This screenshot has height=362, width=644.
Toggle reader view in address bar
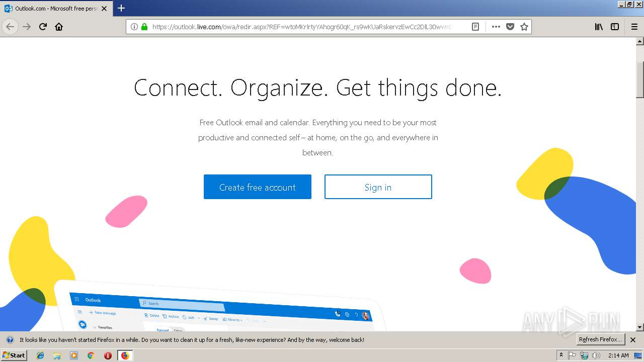[475, 27]
